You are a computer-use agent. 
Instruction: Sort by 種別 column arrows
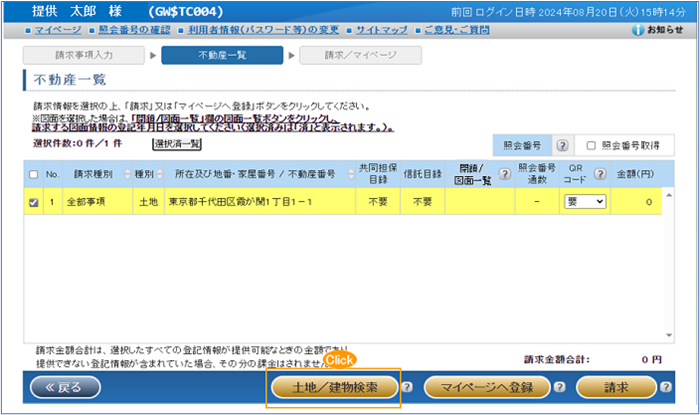159,174
